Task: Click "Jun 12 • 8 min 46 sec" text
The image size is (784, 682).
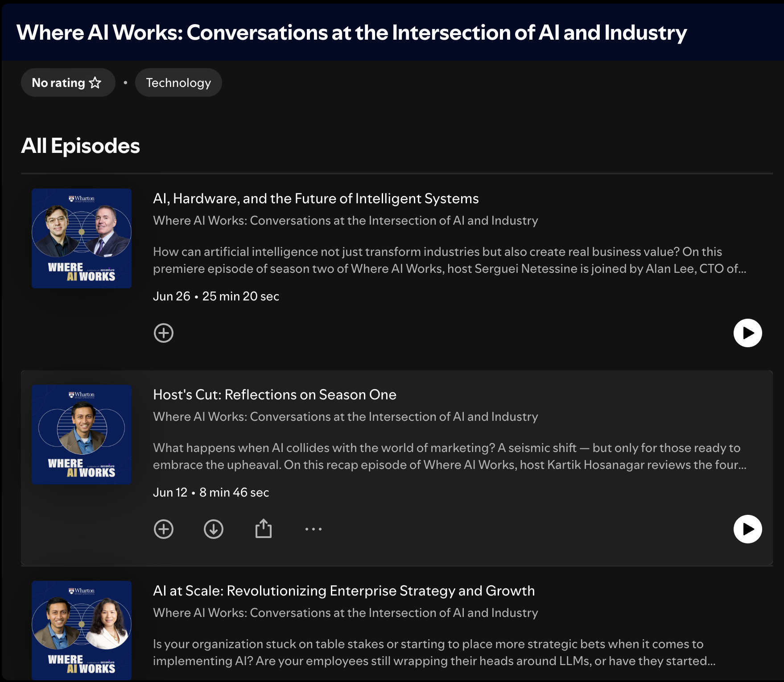Action: tap(211, 493)
